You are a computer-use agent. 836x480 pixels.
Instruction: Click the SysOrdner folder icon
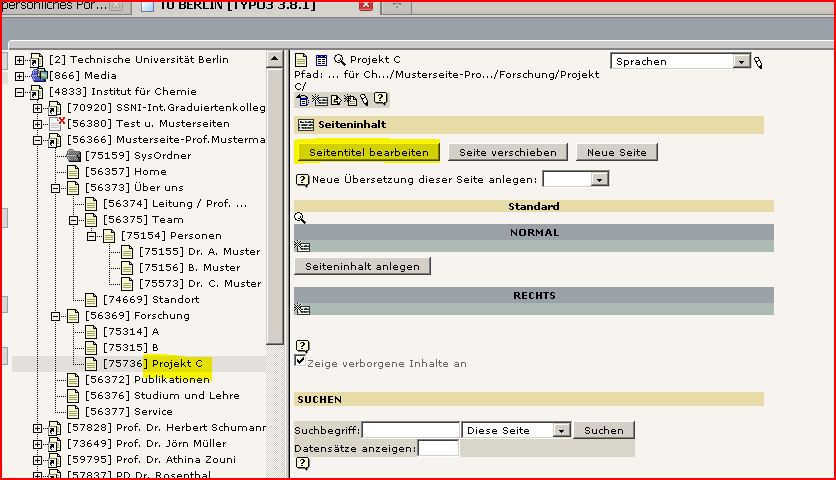(74, 156)
